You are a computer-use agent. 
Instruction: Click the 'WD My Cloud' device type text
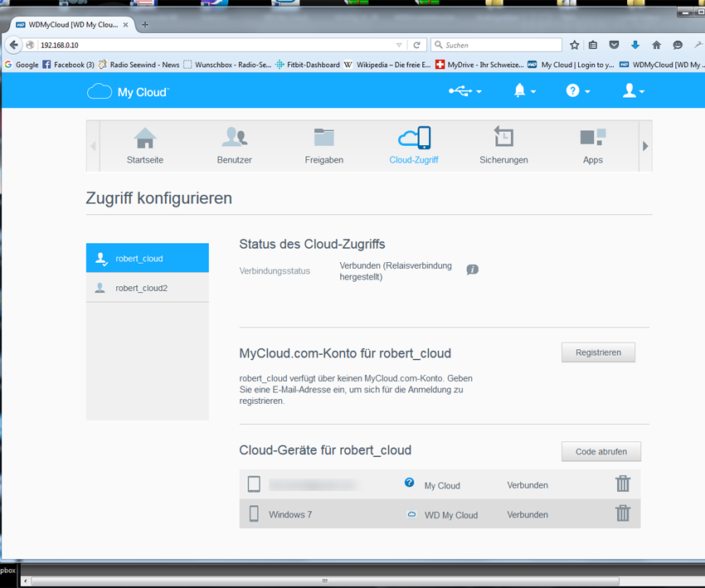[451, 515]
